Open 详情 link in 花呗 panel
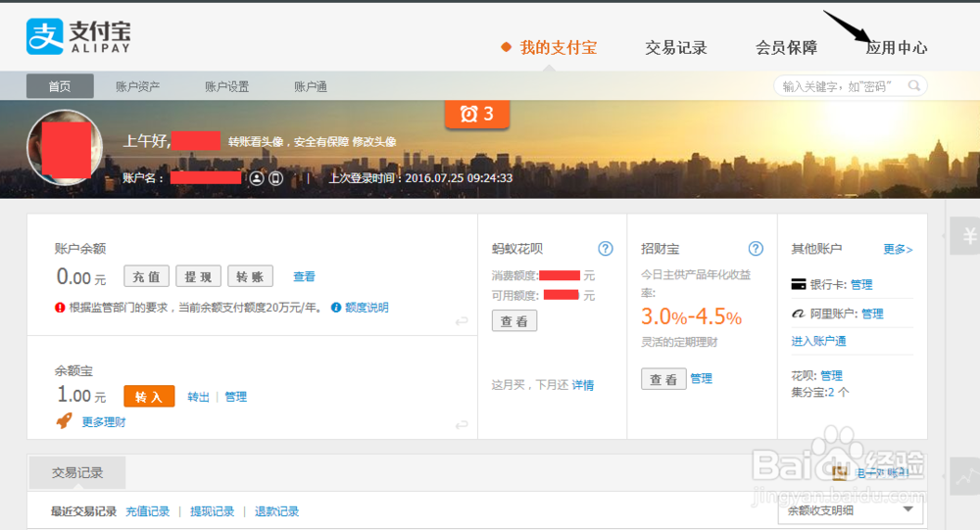Screen dimensions: 980x530 (582, 385)
